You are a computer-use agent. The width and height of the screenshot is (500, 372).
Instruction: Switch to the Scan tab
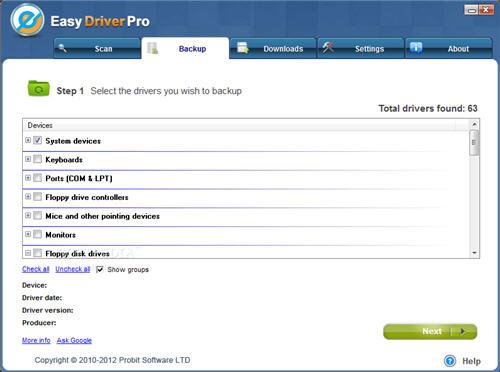97,48
